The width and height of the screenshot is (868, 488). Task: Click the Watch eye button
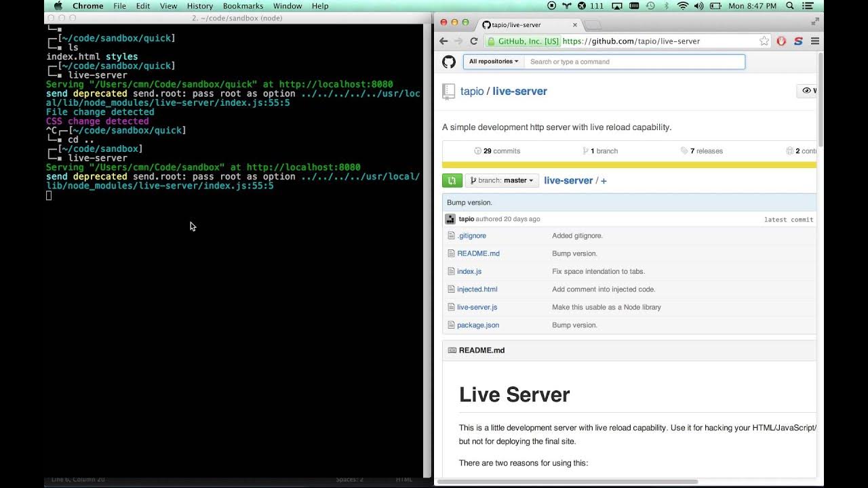[x=807, y=90]
